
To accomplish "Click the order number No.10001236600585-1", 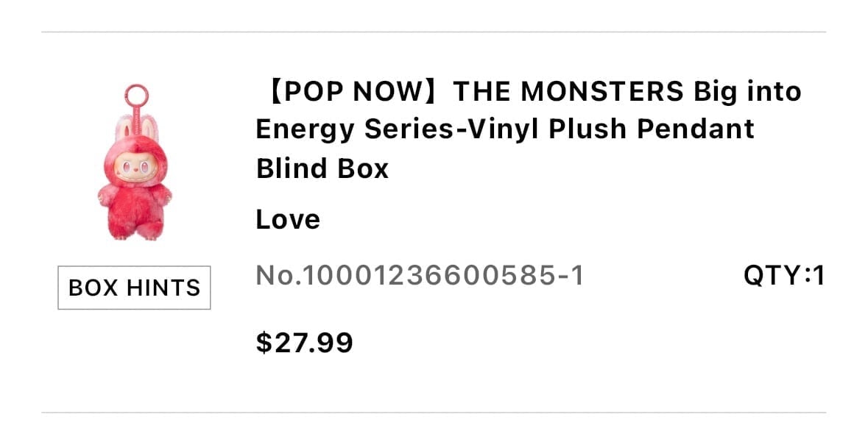I will coord(420,275).
